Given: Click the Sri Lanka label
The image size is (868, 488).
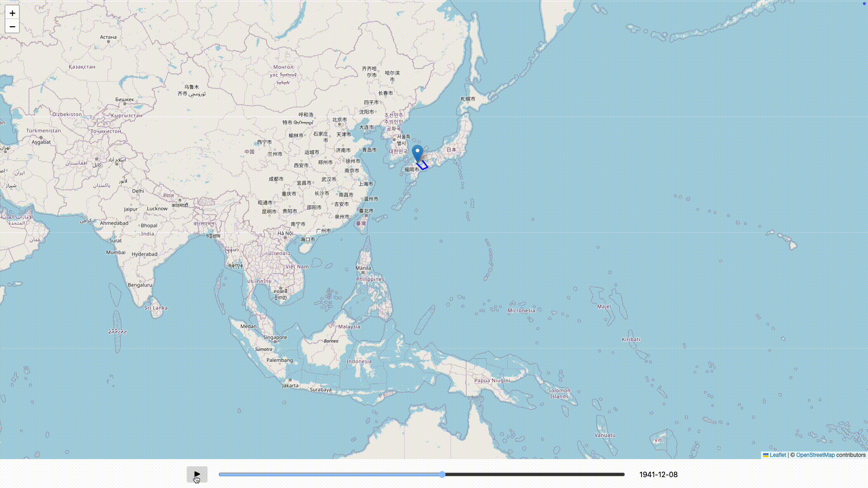Looking at the screenshot, I should (156, 308).
